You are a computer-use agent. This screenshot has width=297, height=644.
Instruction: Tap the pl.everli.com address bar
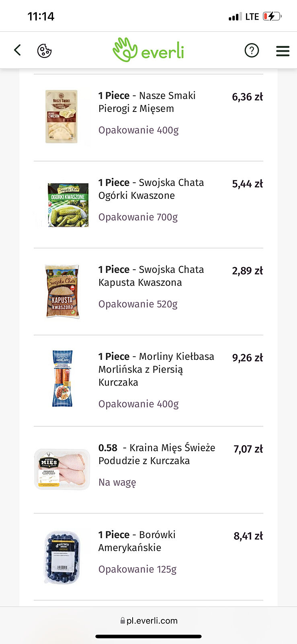coord(152,621)
